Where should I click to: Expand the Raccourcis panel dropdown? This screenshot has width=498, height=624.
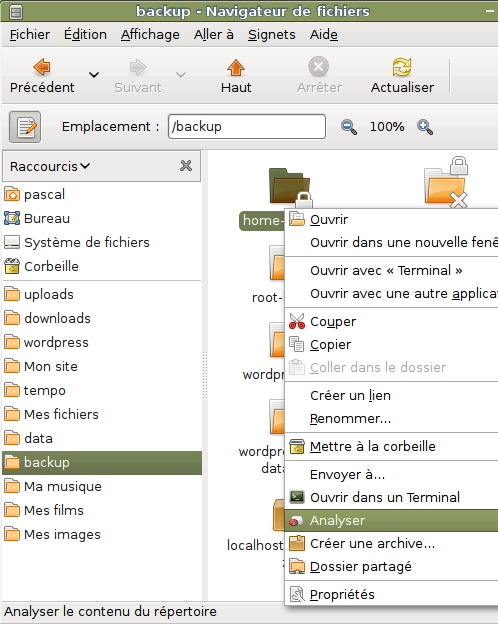50,166
